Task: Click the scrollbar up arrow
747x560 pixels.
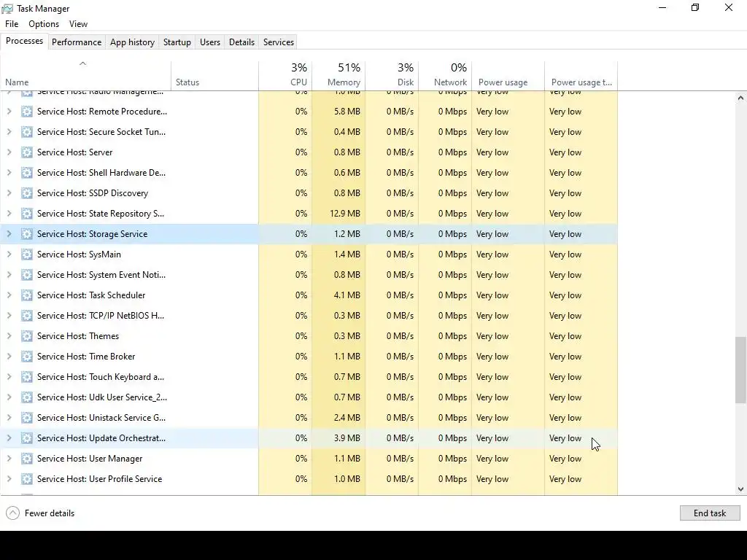Action: [740, 98]
